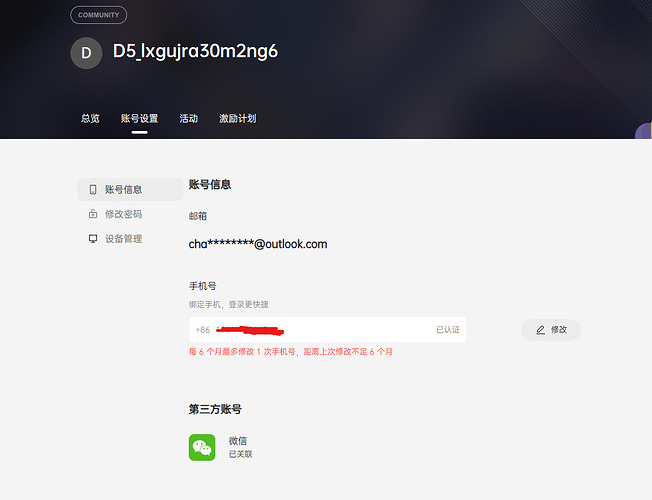Viewport: 652px width, 500px height.
Task: Switch to the 总览 tab
Action: click(90, 119)
